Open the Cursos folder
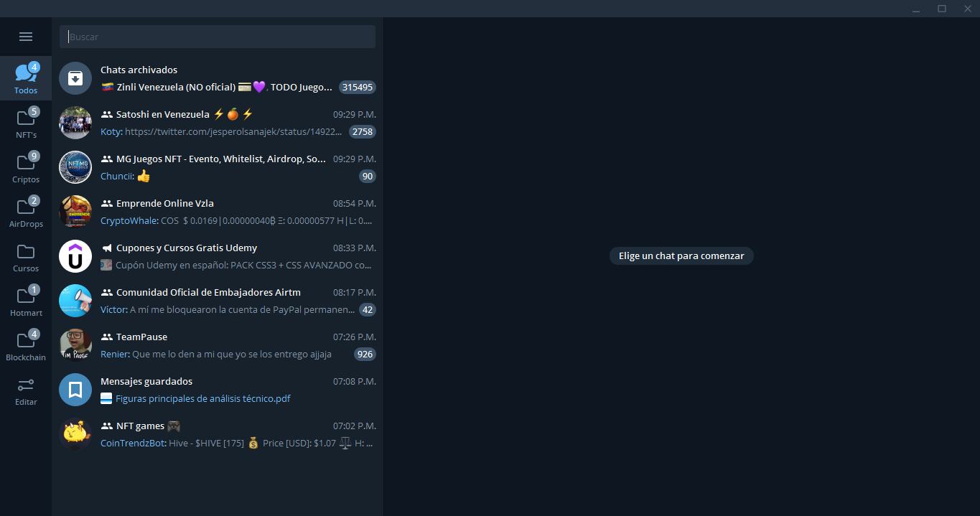Screen dimensions: 980x516 pyautogui.click(x=26, y=256)
